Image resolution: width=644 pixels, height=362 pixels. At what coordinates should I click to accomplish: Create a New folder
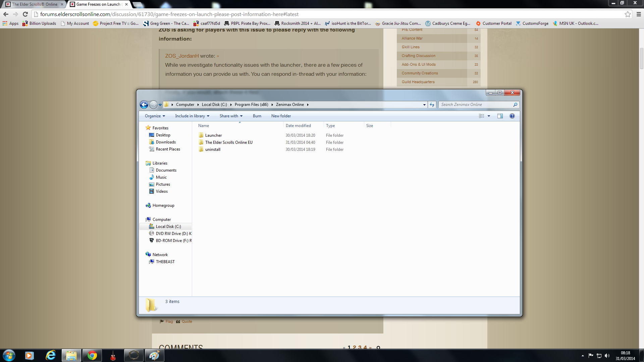click(281, 116)
